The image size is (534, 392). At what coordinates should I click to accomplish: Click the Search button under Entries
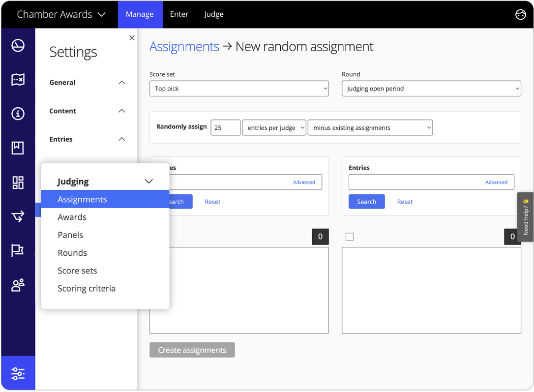[x=366, y=202]
